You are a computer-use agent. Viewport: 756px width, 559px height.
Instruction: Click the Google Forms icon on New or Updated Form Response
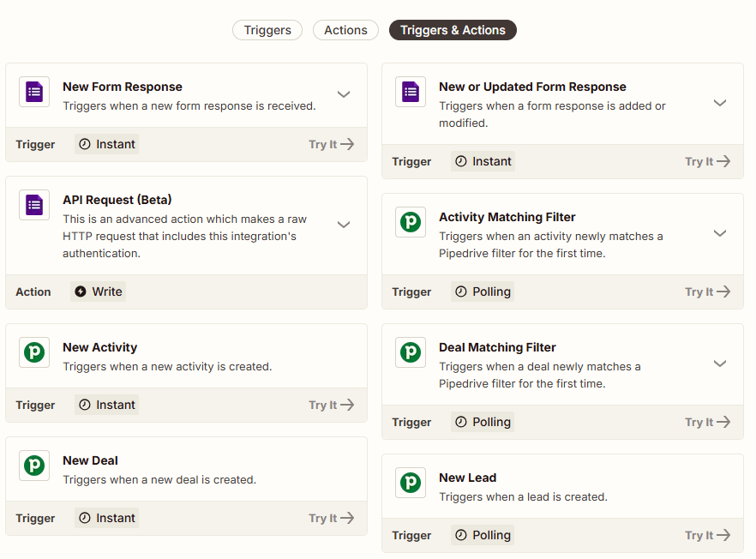[x=410, y=92]
